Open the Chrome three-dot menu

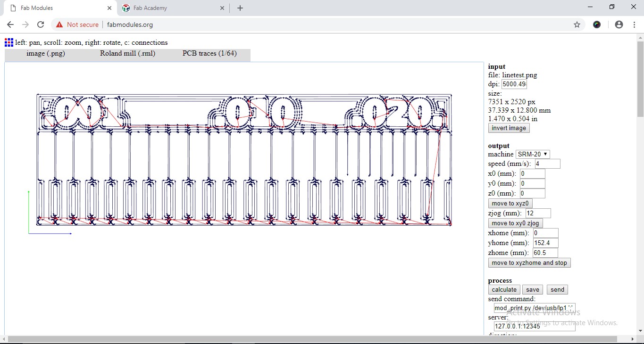634,25
